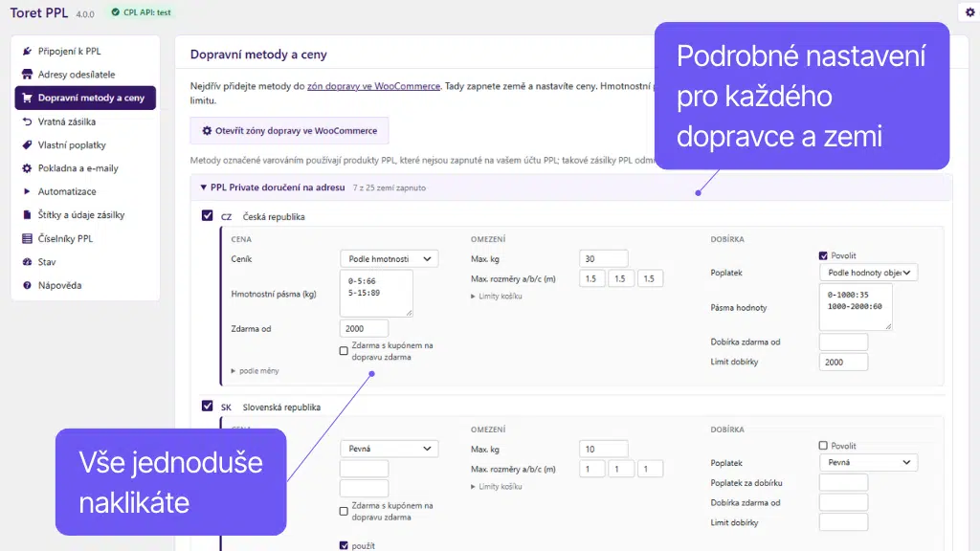Click empty CZ Dobírka zdarma od field
Screen dimensions: 980x551
coord(843,342)
